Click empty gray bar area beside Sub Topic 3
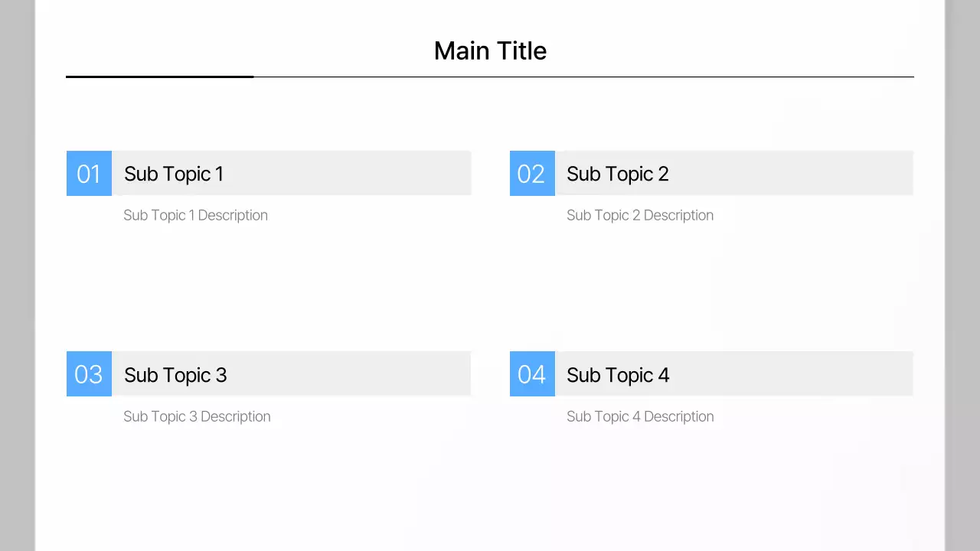The width and height of the screenshot is (980, 551). [x=352, y=374]
